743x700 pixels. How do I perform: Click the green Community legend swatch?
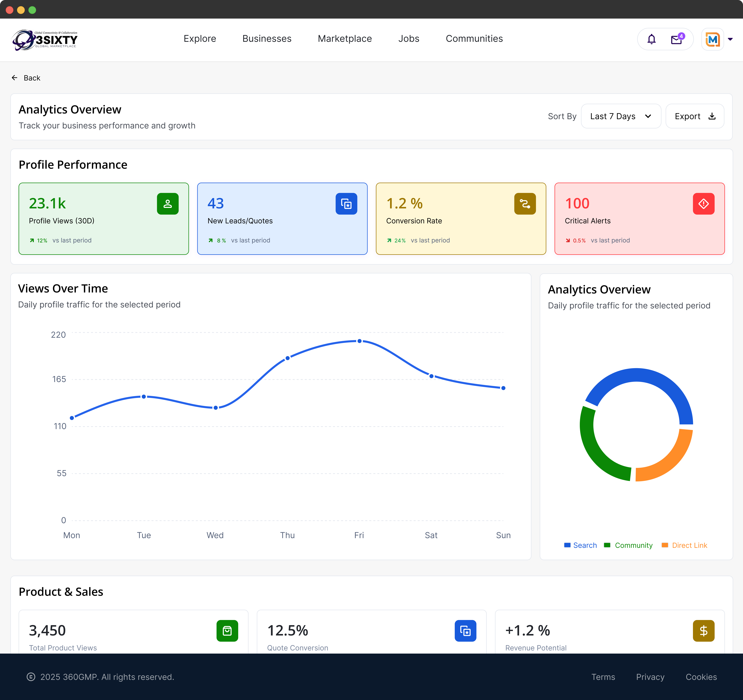coord(607,545)
